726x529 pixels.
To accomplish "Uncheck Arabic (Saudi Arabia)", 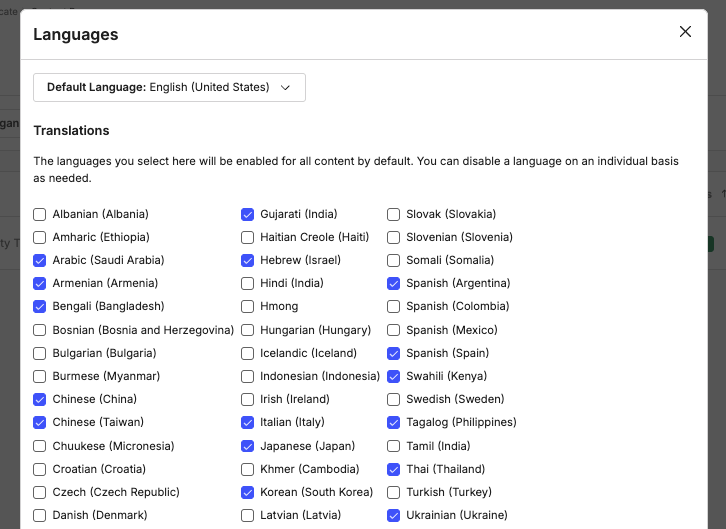I will point(40,260).
